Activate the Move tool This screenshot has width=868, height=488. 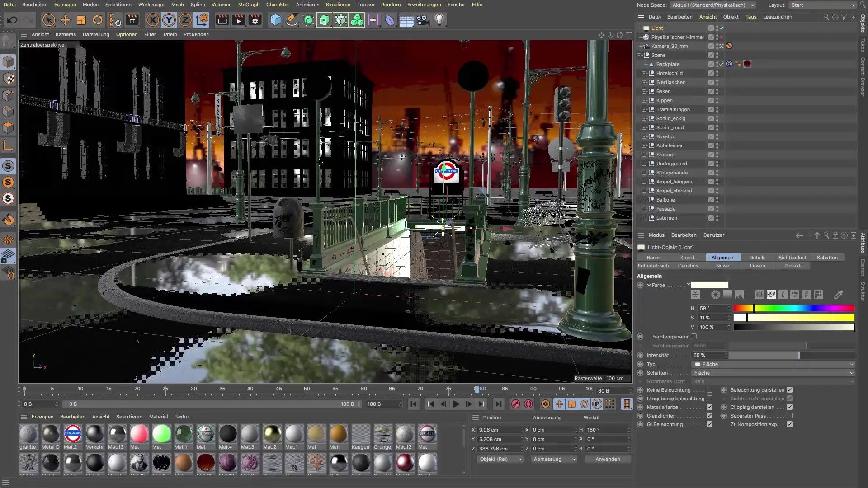[65, 20]
